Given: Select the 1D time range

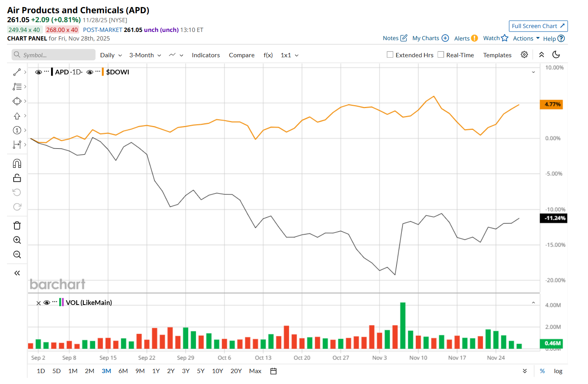Looking at the screenshot, I should [x=41, y=371].
